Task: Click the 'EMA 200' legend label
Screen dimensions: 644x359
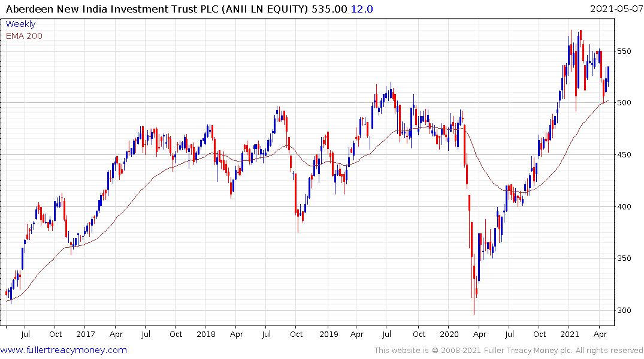Action: coord(24,36)
